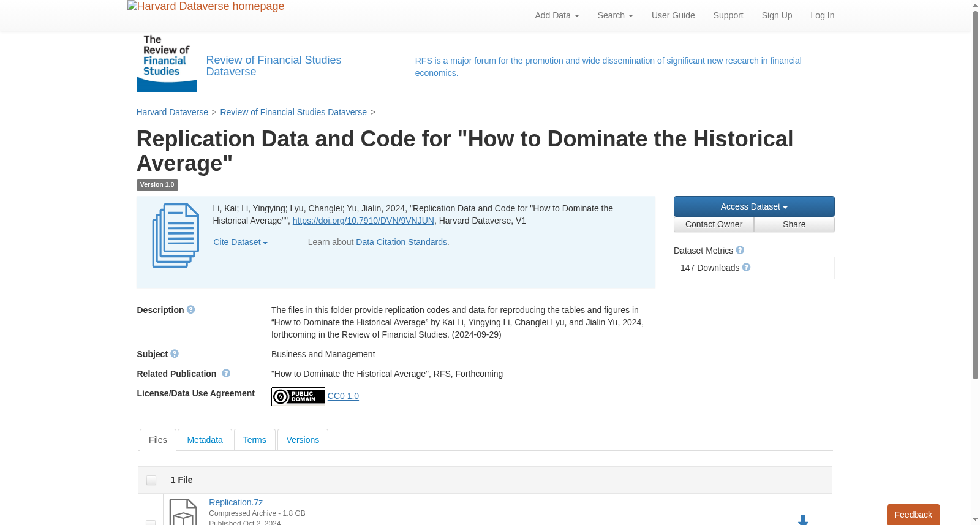
Task: Open the Review of Financial Studies Dataverse title link
Action: pyautogui.click(x=274, y=66)
